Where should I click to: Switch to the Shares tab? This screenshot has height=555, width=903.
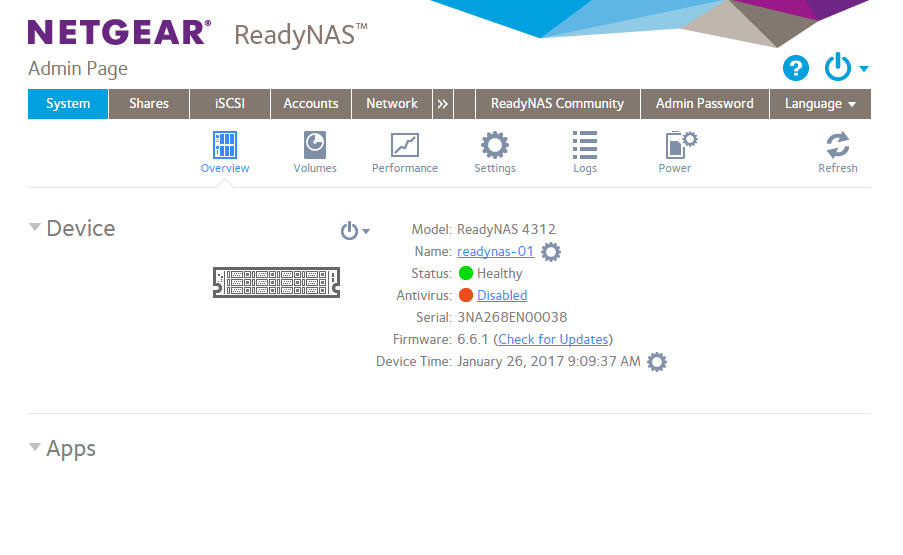point(149,104)
